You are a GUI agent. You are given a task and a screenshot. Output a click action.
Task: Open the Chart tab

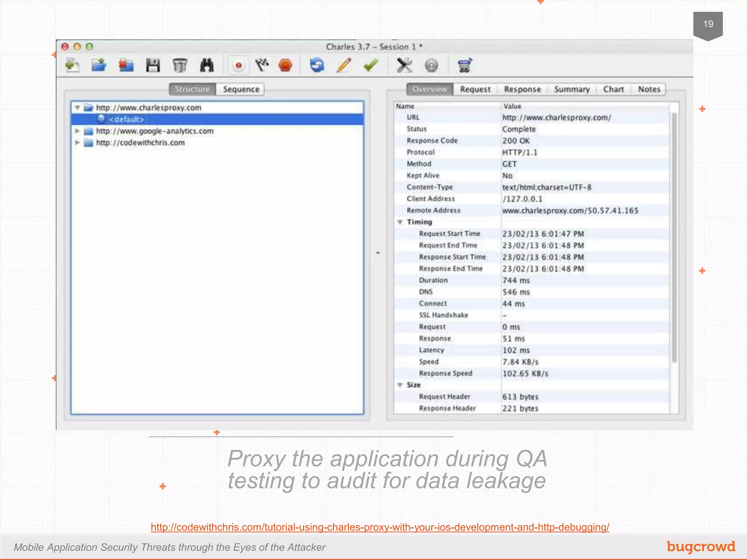pyautogui.click(x=614, y=89)
